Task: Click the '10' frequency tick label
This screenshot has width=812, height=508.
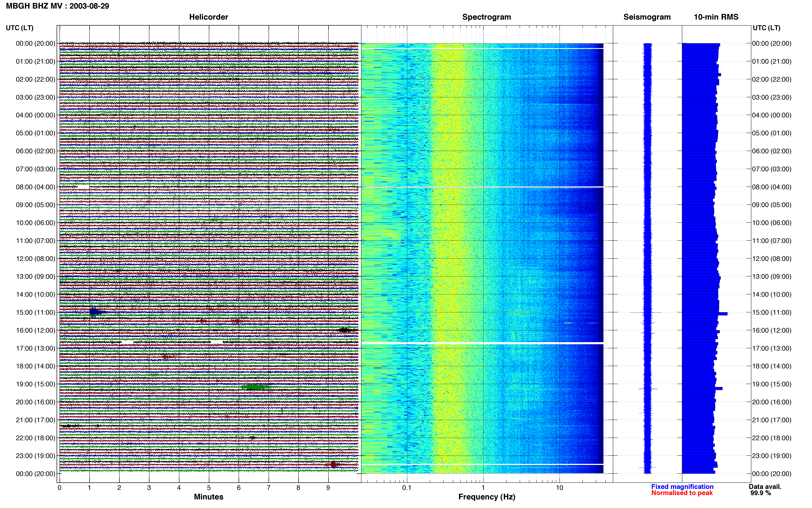Action: [x=559, y=487]
